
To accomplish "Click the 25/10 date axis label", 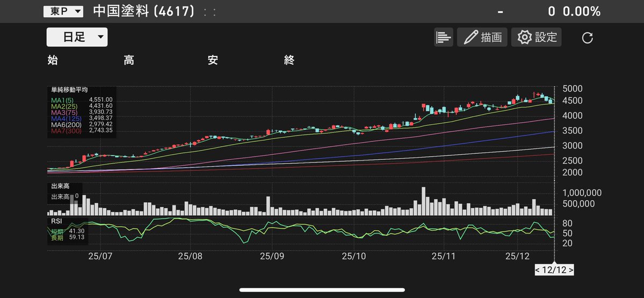I will tap(354, 256).
